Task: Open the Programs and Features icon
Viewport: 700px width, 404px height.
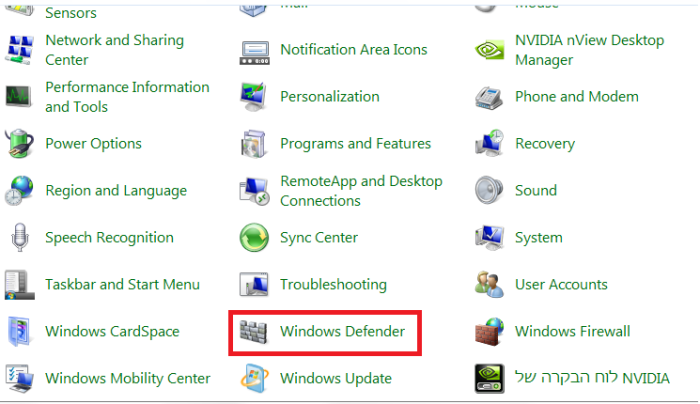Action: pyautogui.click(x=254, y=144)
